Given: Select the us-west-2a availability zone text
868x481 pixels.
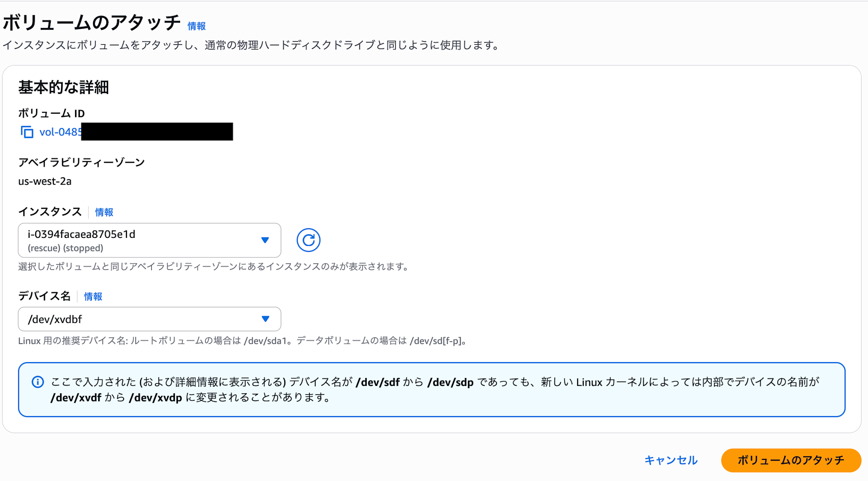Looking at the screenshot, I should (45, 181).
